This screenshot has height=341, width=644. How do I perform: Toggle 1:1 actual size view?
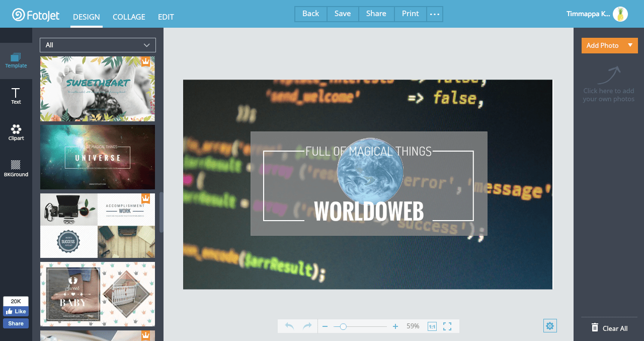(432, 326)
